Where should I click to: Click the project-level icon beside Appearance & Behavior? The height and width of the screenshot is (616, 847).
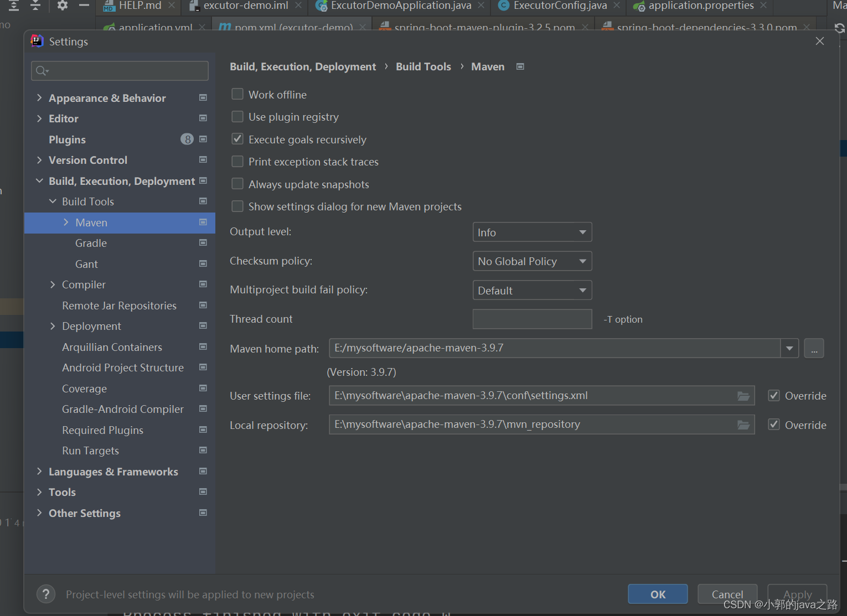pyautogui.click(x=203, y=98)
